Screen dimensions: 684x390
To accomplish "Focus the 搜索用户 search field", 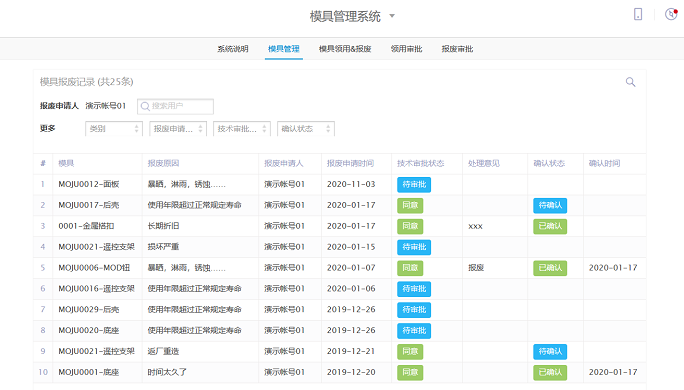I will 175,106.
